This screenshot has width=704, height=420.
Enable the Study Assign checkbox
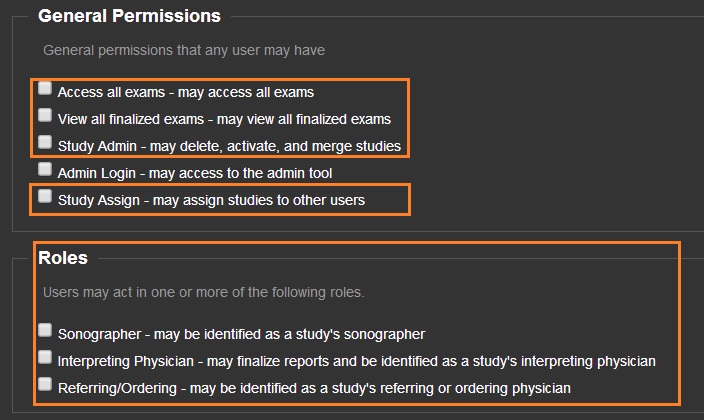45,197
